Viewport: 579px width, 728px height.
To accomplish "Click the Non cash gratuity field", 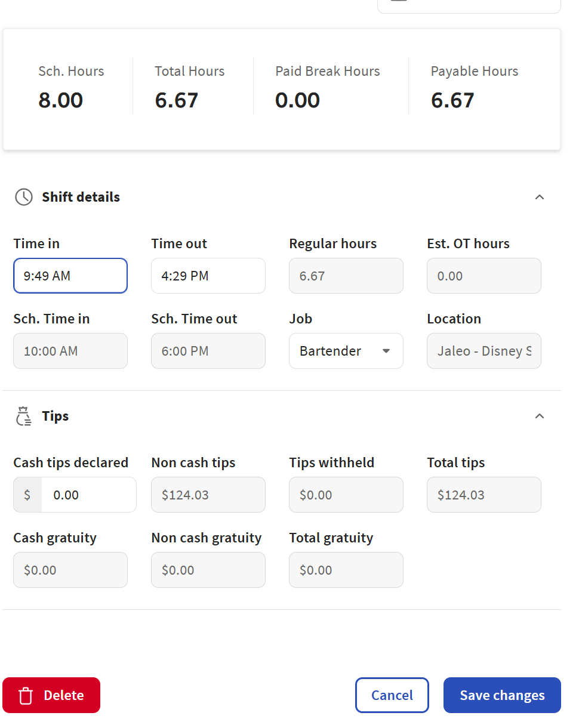I will [208, 570].
